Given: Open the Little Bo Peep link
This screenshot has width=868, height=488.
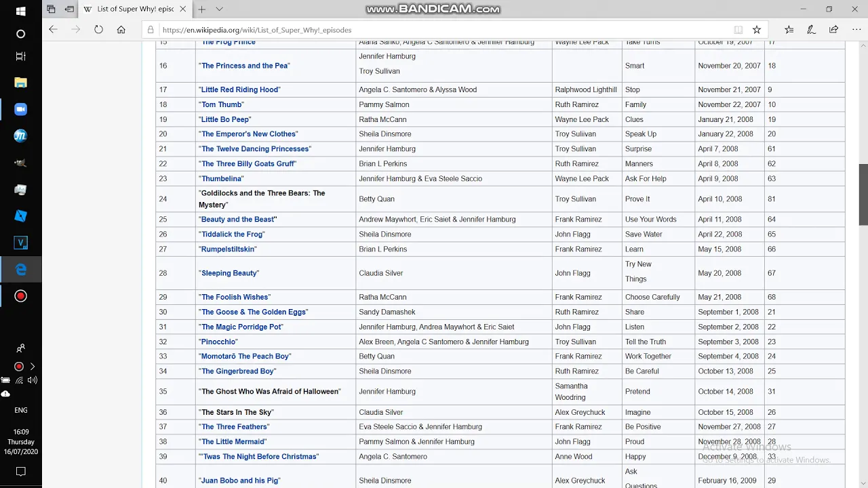Looking at the screenshot, I should pyautogui.click(x=226, y=119).
